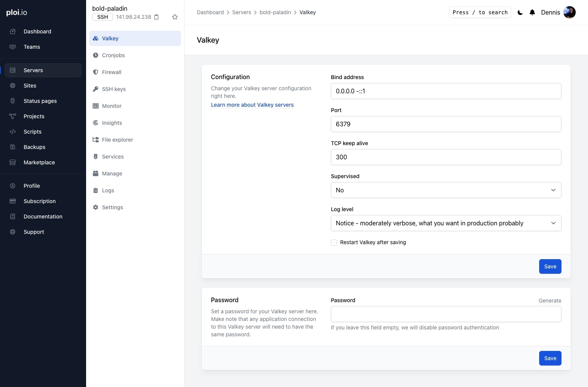This screenshot has width=588, height=387.
Task: Save the Password section
Action: pos(550,358)
